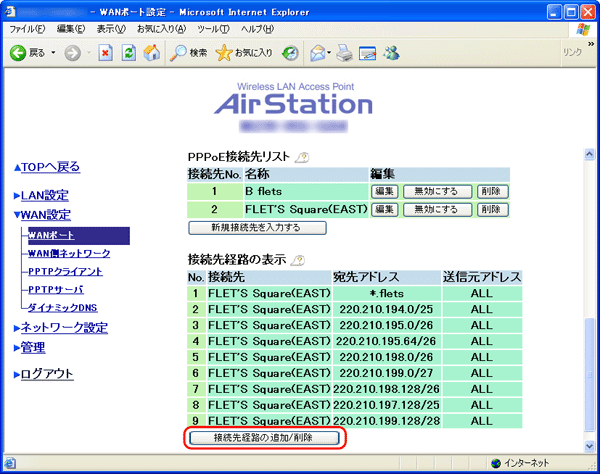The image size is (600, 474).
Task: Open 編集(E) menu
Action: [71, 29]
